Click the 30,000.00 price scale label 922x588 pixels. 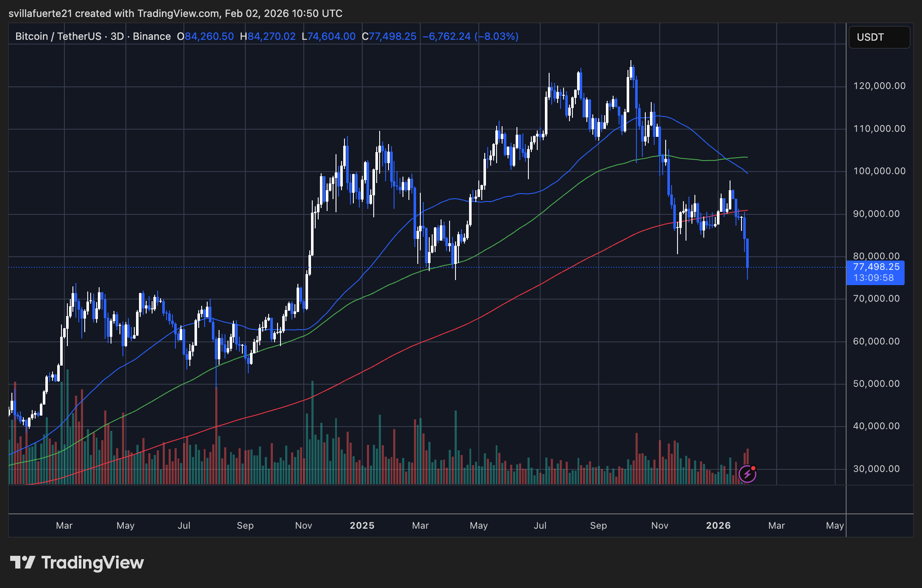[x=876, y=469]
